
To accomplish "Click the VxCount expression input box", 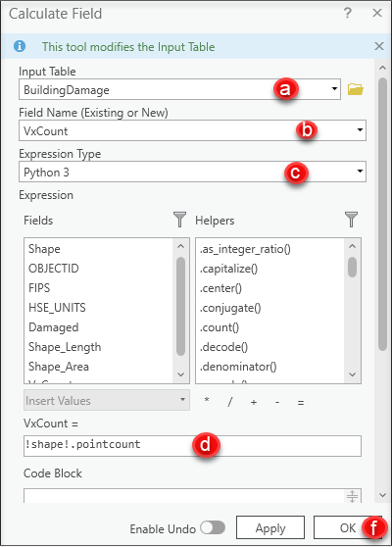I will [x=192, y=445].
